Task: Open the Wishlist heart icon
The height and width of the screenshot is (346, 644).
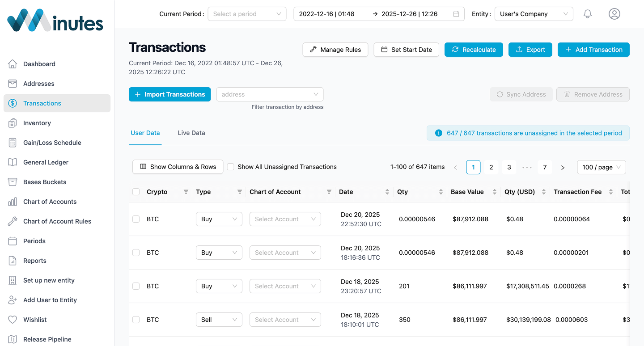Action: tap(13, 319)
